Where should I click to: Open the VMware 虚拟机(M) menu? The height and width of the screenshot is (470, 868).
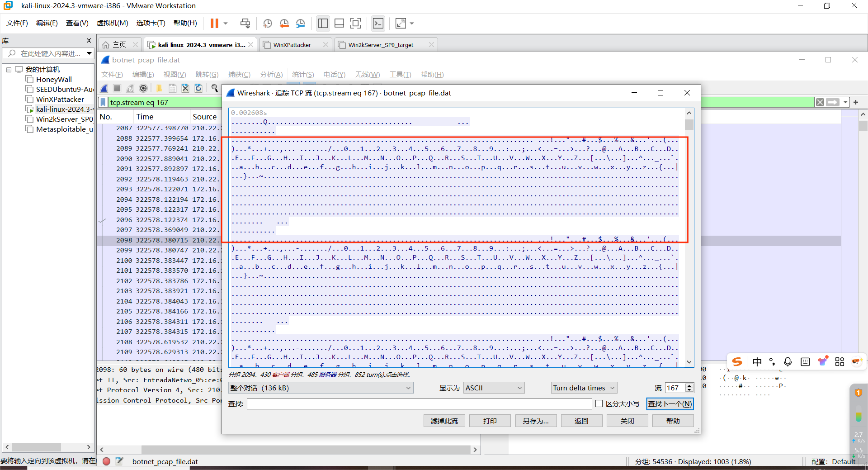(x=113, y=23)
